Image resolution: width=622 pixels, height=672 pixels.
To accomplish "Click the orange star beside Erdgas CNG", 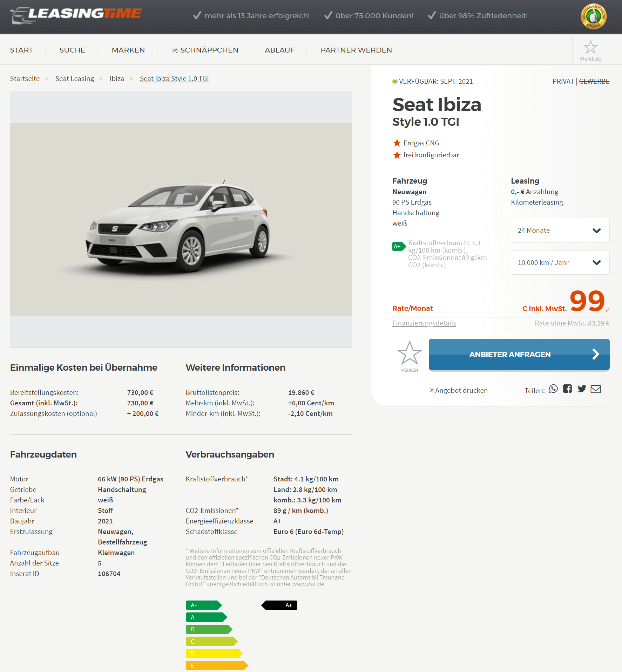I will tap(397, 143).
